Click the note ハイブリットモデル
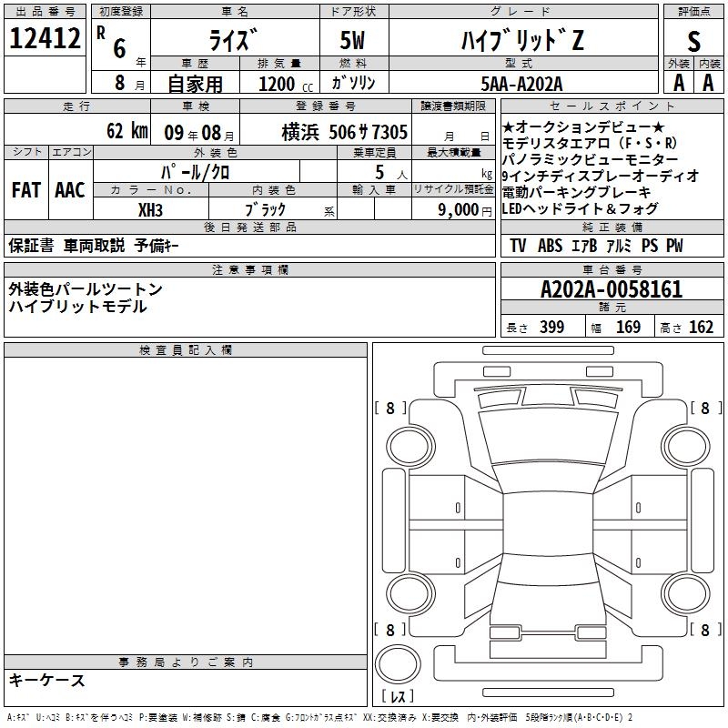Image resolution: width=728 pixels, height=728 pixels. pos(77,307)
